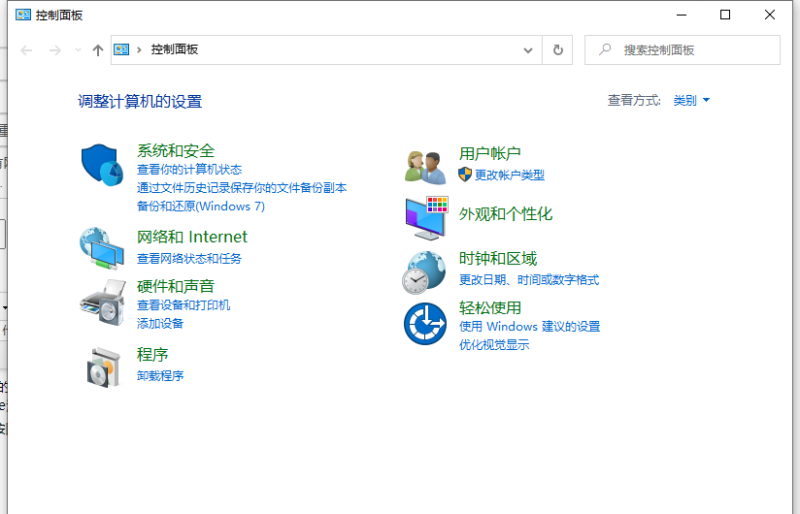Open 用户帐户 category

click(x=490, y=153)
